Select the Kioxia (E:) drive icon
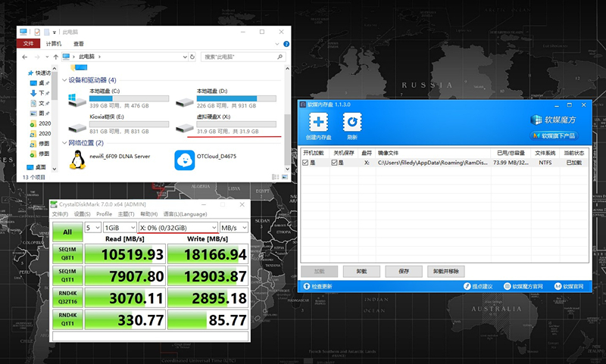The height and width of the screenshot is (364, 606). coord(77,127)
